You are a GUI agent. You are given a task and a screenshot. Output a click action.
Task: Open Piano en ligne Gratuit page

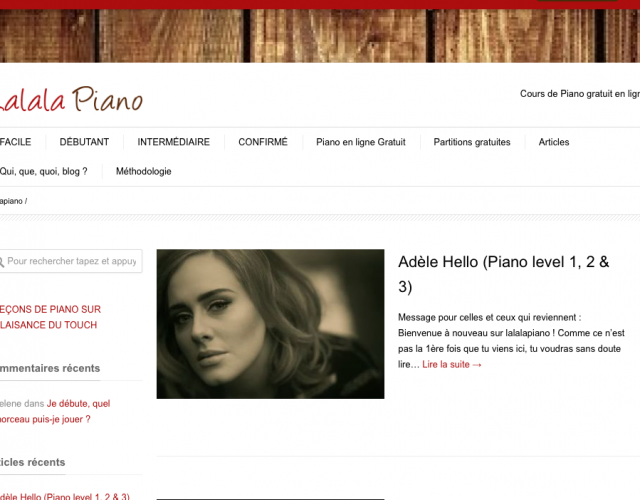pyautogui.click(x=361, y=142)
